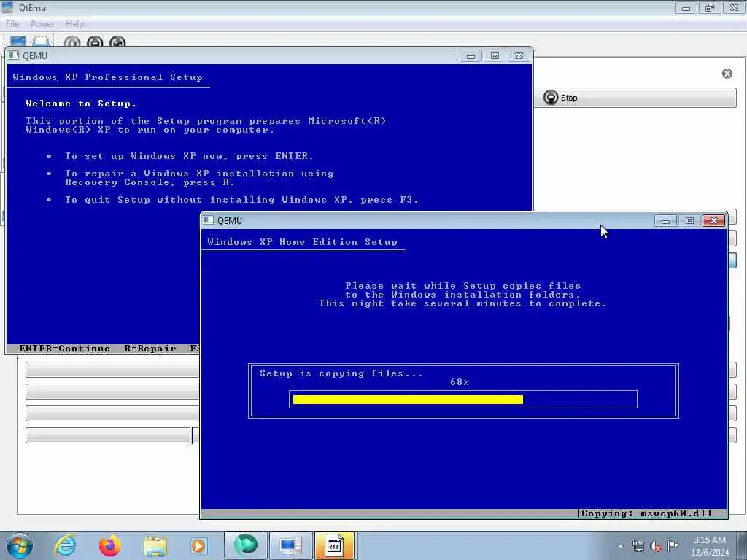
Task: Click the 'To set up Windows XP now' line
Action: 189,156
